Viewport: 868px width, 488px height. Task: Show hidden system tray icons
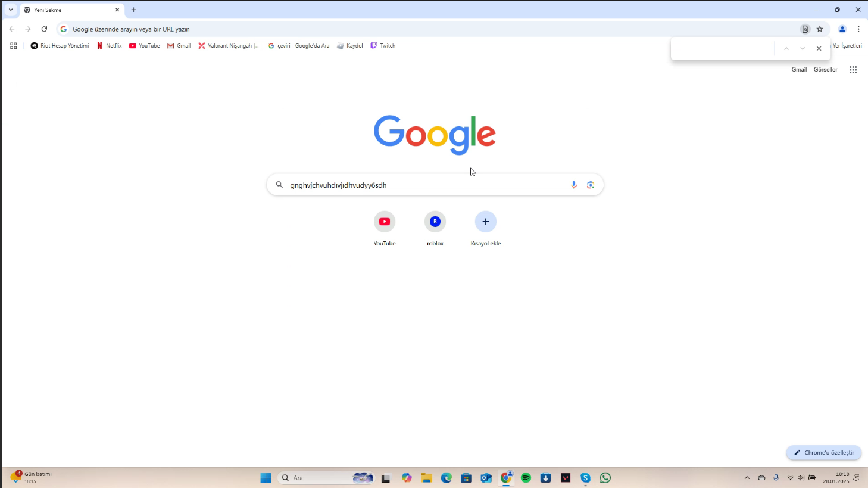[x=747, y=478]
